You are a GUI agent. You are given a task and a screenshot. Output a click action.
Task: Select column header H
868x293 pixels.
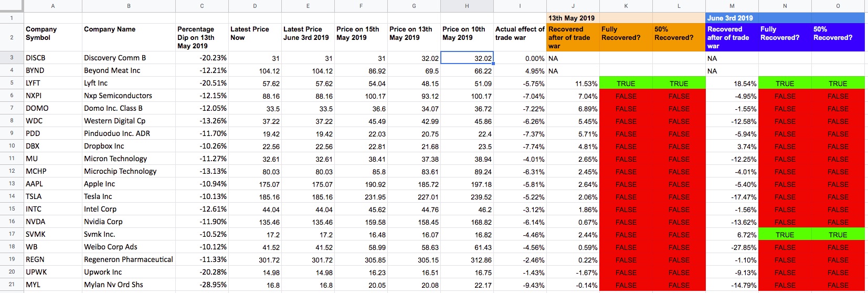[x=467, y=6]
